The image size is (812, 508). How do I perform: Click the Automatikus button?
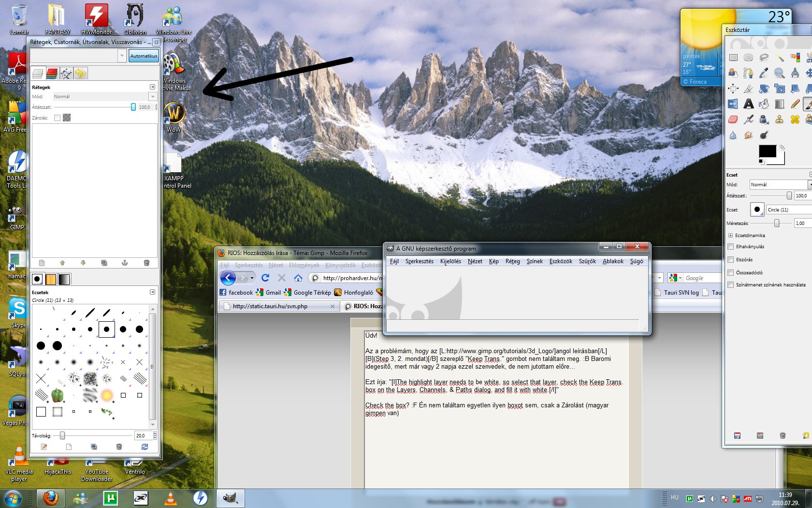[144, 56]
